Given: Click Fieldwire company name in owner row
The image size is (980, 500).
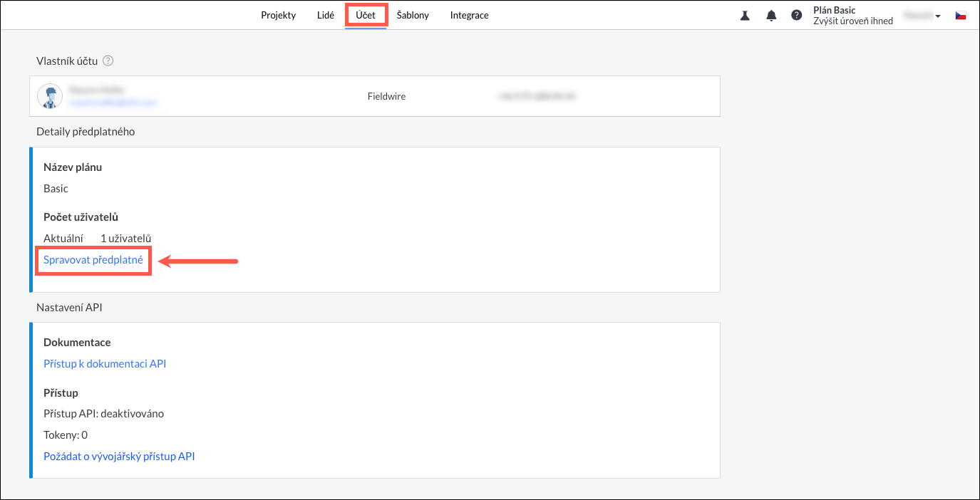Looking at the screenshot, I should pos(386,96).
